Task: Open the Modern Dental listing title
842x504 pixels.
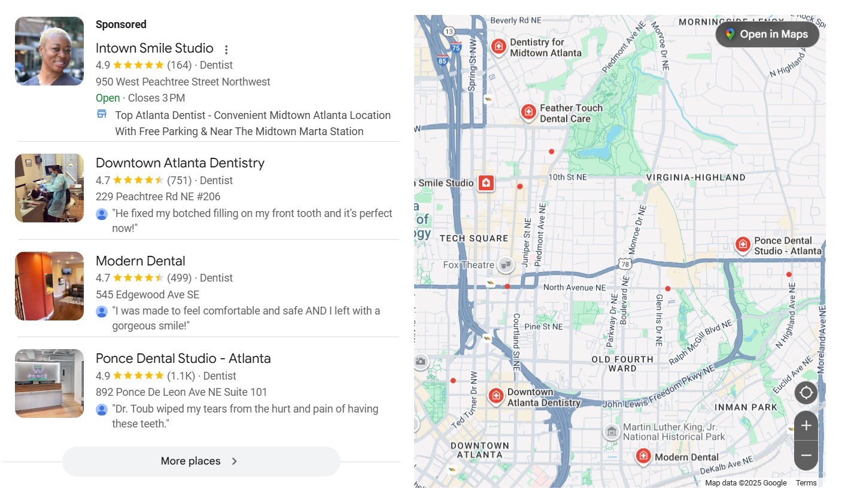Action: (140, 261)
